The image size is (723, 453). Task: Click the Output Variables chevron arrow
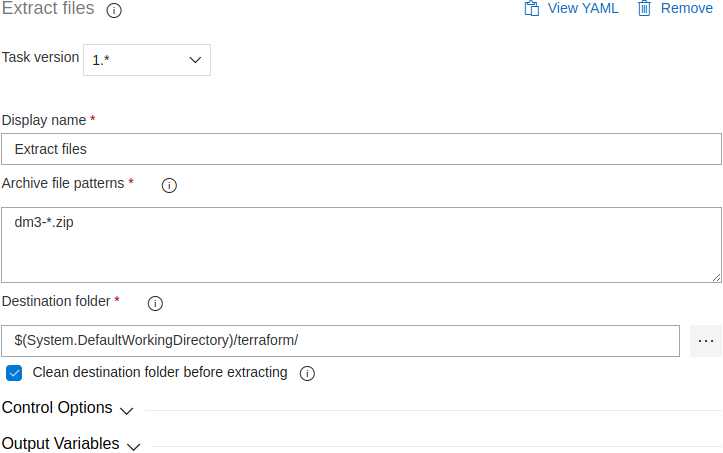pyautogui.click(x=134, y=447)
